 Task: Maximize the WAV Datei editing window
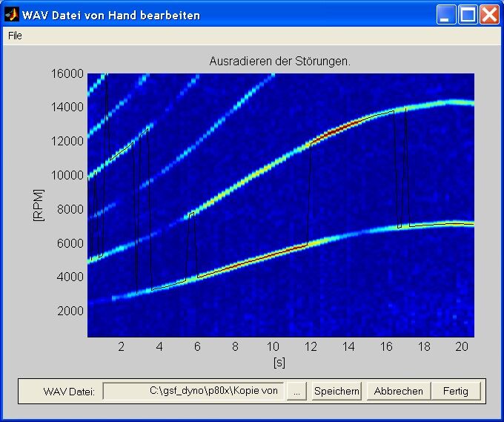pos(468,15)
